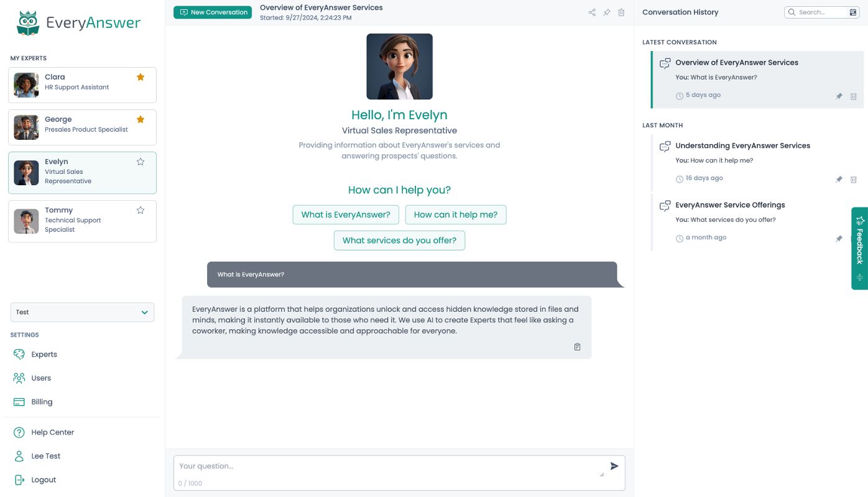
Task: Open the Billing settings page
Action: [42, 401]
